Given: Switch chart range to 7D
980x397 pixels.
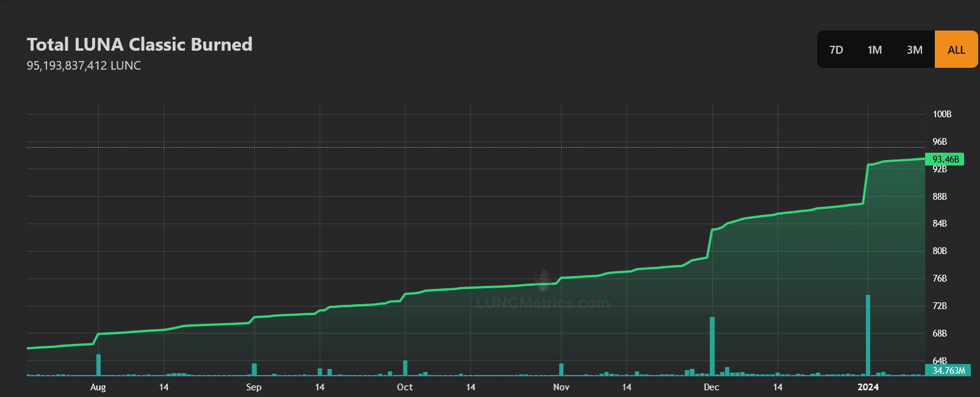Looking at the screenshot, I should (836, 49).
